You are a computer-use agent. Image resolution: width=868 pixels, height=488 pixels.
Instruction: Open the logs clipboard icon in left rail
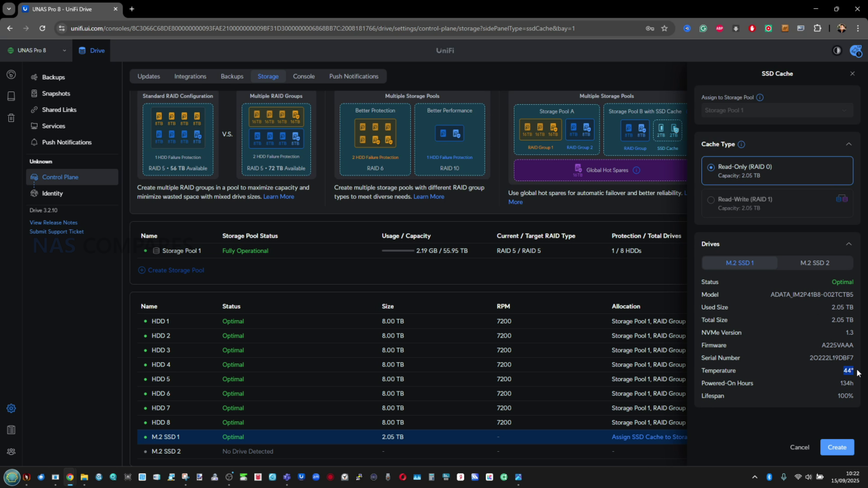tap(11, 430)
